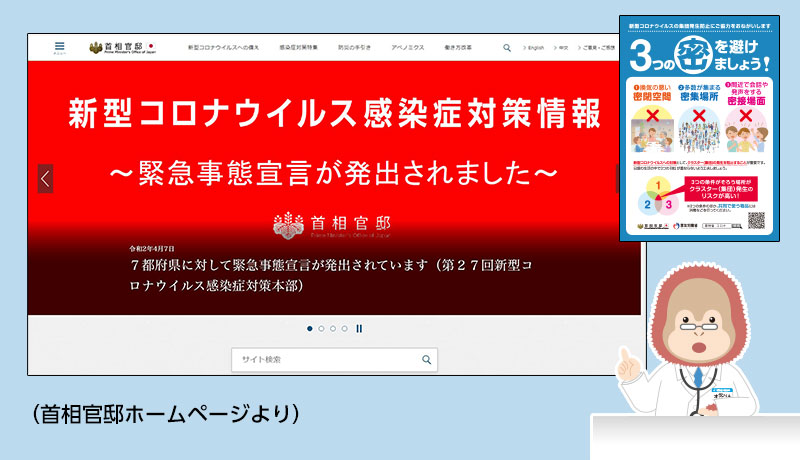
Task: Open 新型コロナウイルスへの備え menu item
Action: coord(223,47)
